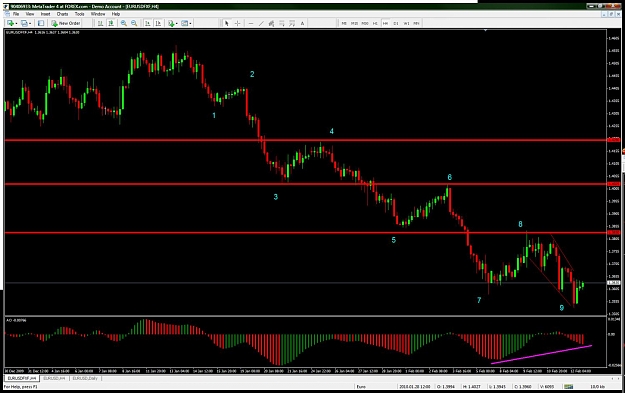Click wave label 9 on chart
Screen dimensions: 625x393
pos(562,308)
